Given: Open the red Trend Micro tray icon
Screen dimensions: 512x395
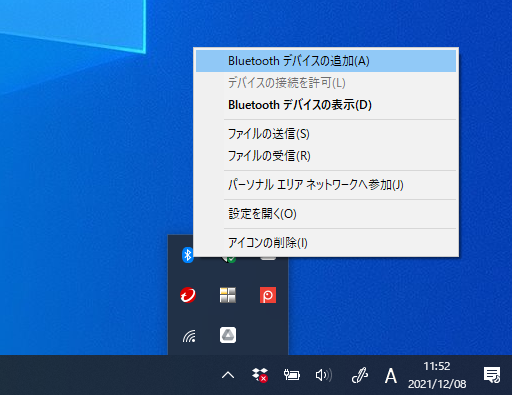Looking at the screenshot, I should (188, 295).
